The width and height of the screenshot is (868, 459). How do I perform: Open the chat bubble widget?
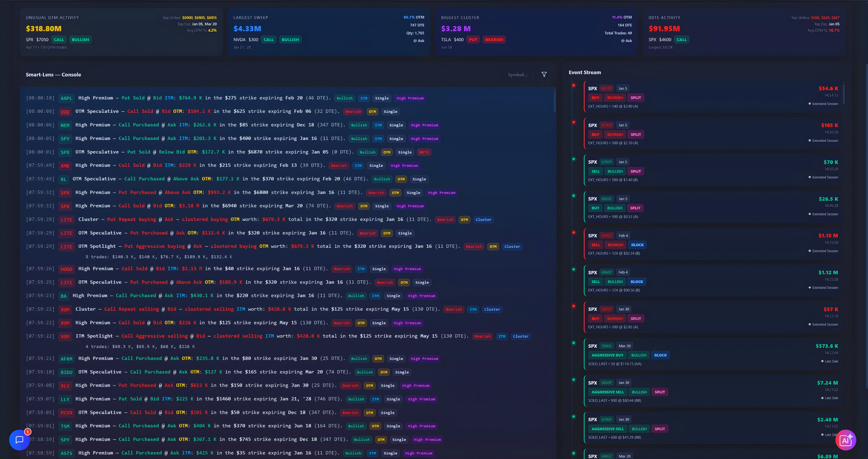(19, 440)
